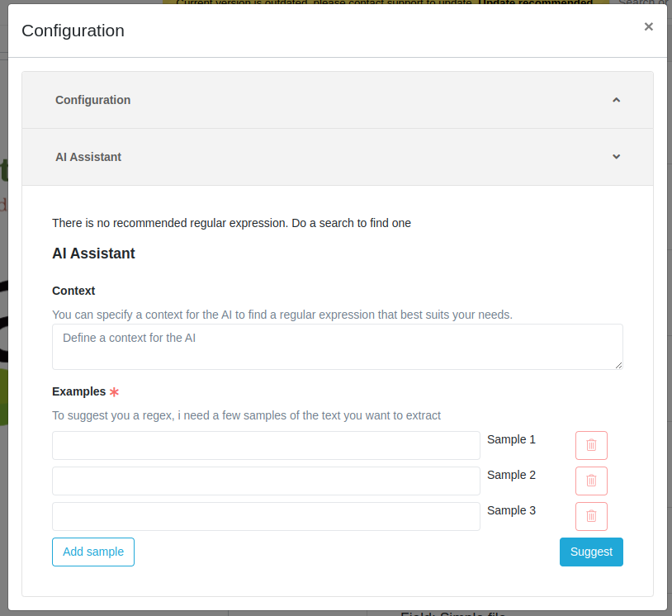Click into the Sample 1 input field
672x616 pixels.
pos(266,445)
